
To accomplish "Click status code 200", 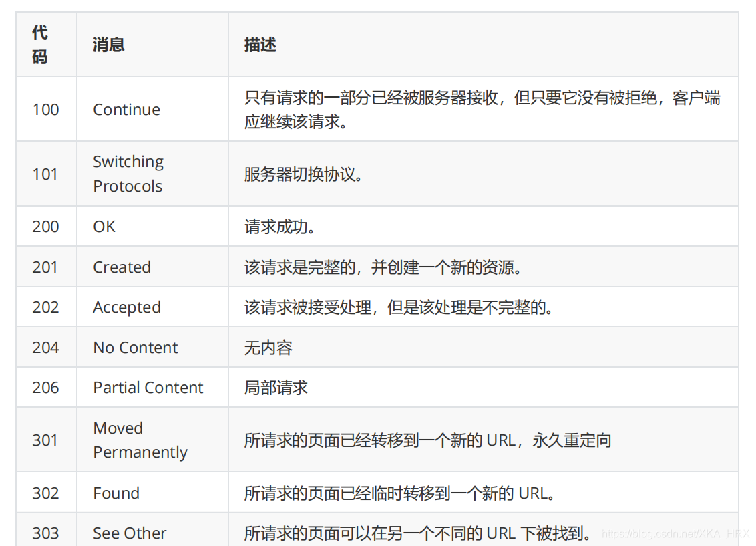I will (x=45, y=226).
